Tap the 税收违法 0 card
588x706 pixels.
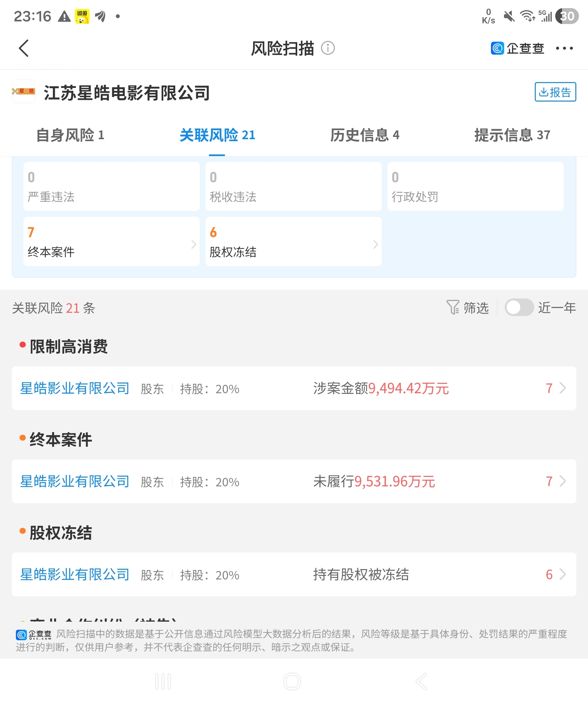point(293,187)
